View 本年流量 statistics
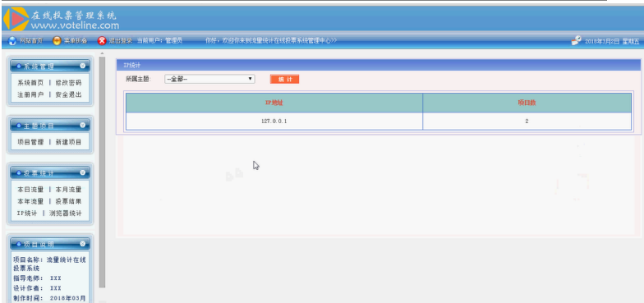644x303 pixels. (x=30, y=202)
